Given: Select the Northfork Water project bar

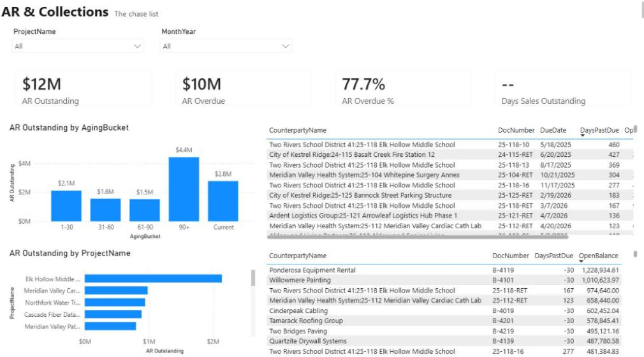Looking at the screenshot, I should click(115, 302).
